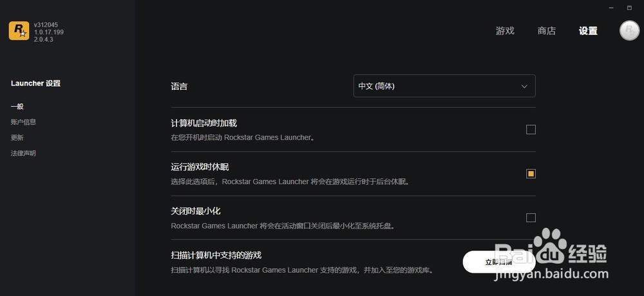This screenshot has height=296, width=644.
Task: Open the 语言 language dropdown
Action: tap(444, 86)
